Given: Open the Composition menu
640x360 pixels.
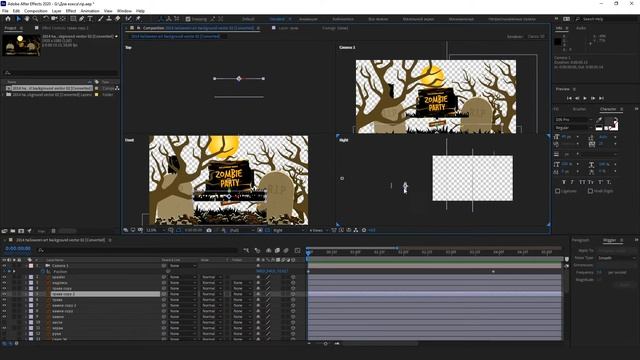Looking at the screenshot, I should click(36, 11).
